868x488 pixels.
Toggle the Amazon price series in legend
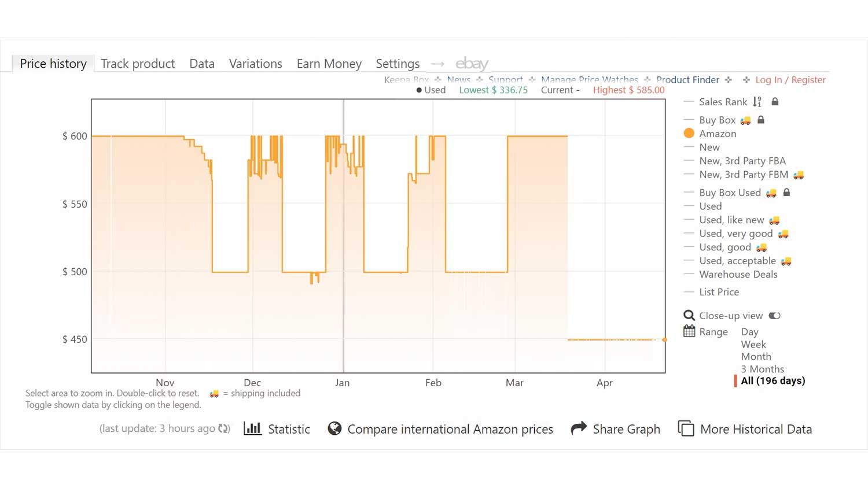[x=718, y=134]
